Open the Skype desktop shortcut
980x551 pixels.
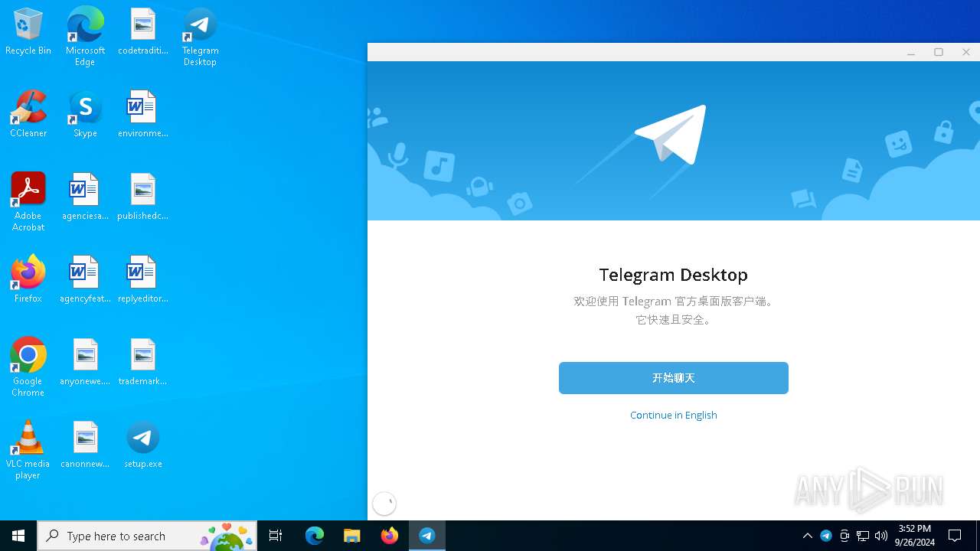click(85, 115)
